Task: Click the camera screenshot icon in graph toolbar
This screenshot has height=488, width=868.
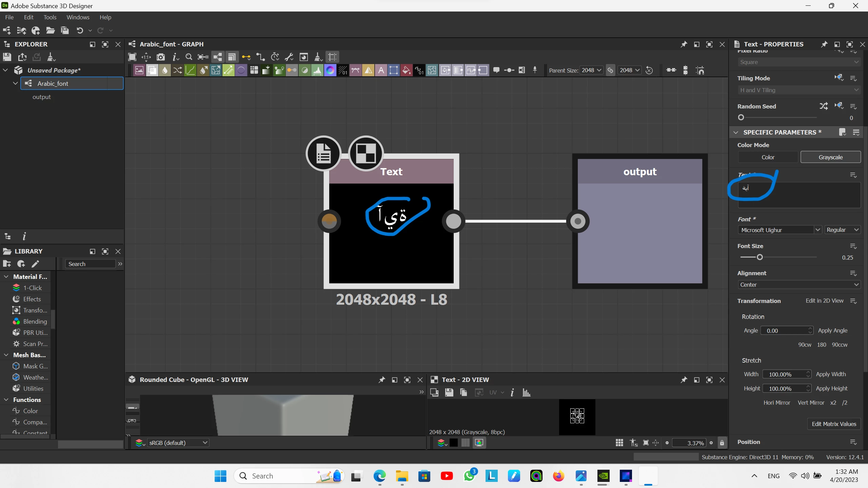Action: pos(160,57)
